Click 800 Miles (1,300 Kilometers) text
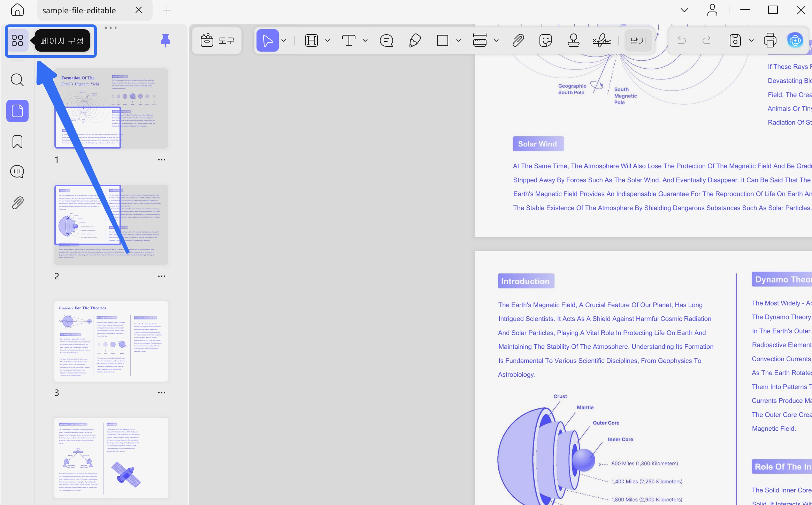Screen dimensions: 812x505 point(645,463)
